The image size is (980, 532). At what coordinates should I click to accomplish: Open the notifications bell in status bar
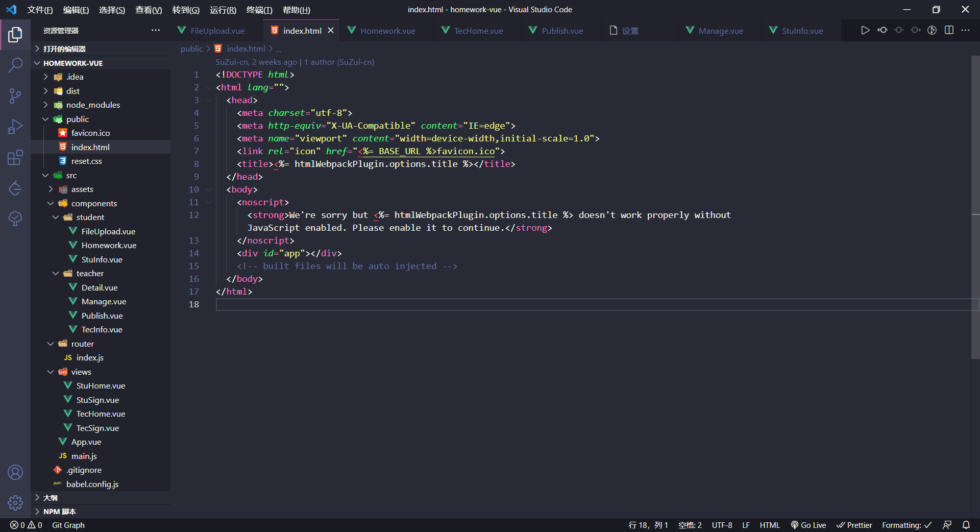[966, 525]
